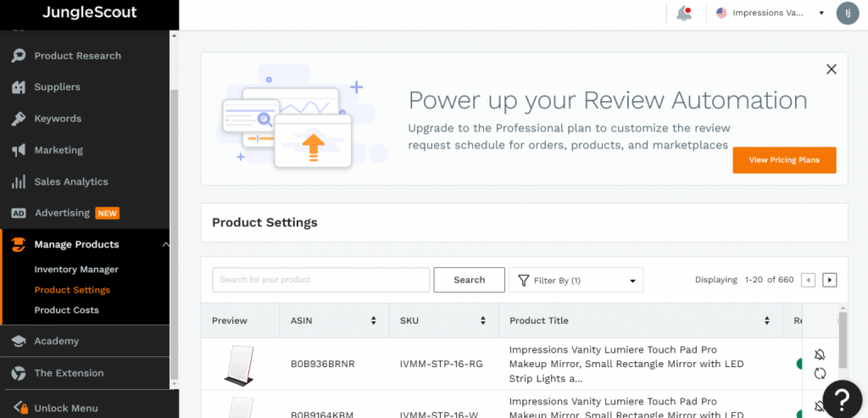Open Inventory Manager submenu item
This screenshot has height=418, width=868.
[x=76, y=270]
